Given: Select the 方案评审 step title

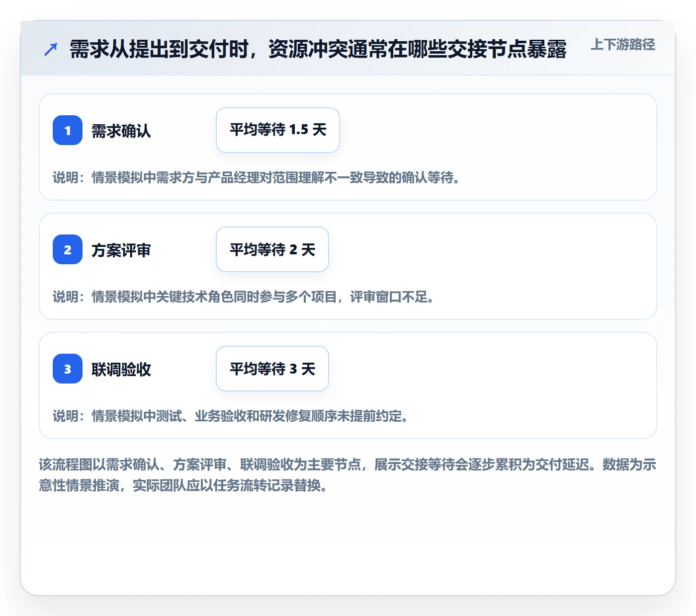Looking at the screenshot, I should (121, 250).
